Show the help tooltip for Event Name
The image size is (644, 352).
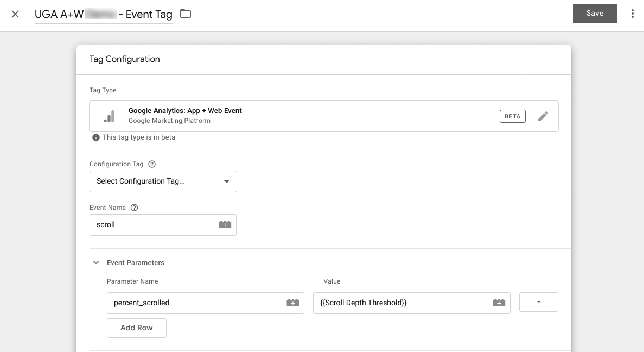click(135, 208)
